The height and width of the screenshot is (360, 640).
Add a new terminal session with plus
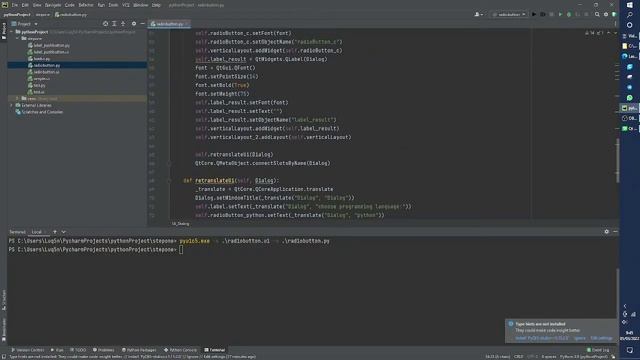[55, 232]
